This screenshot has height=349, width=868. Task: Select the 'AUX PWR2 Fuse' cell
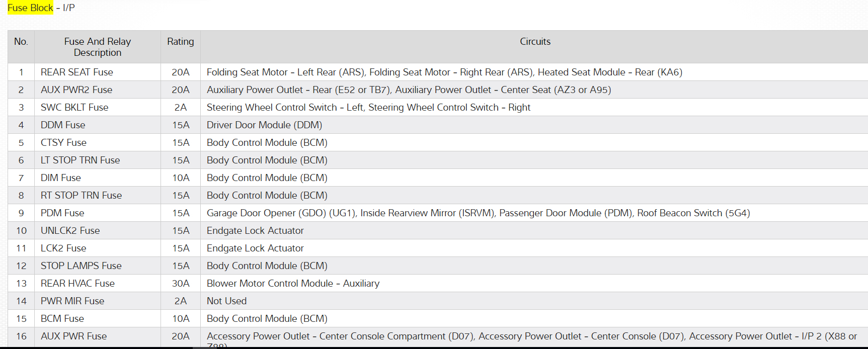tap(76, 90)
